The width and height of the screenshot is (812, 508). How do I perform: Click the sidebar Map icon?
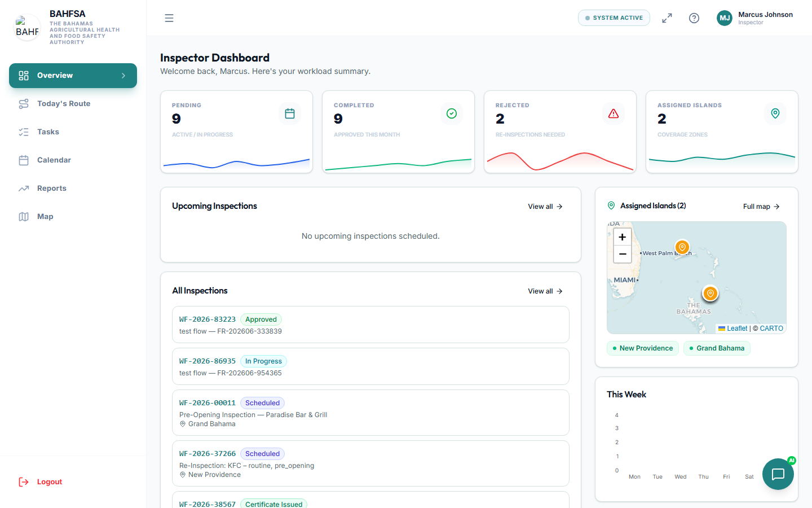24,217
